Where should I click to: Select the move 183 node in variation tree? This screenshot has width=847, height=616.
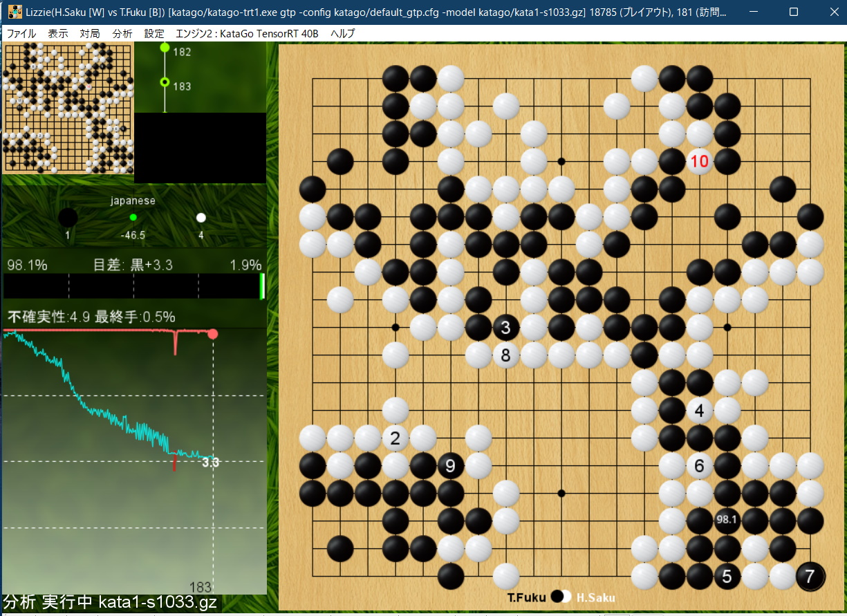tap(165, 82)
